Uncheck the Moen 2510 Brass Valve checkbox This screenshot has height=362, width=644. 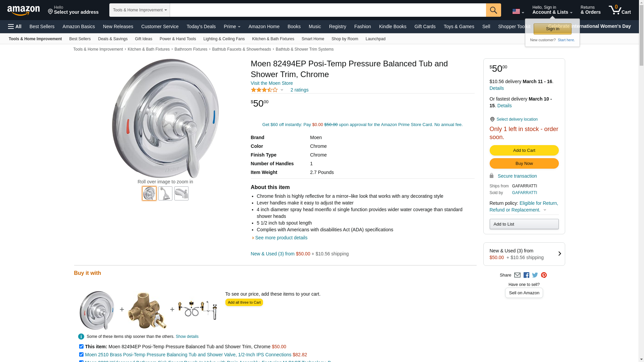[81, 355]
